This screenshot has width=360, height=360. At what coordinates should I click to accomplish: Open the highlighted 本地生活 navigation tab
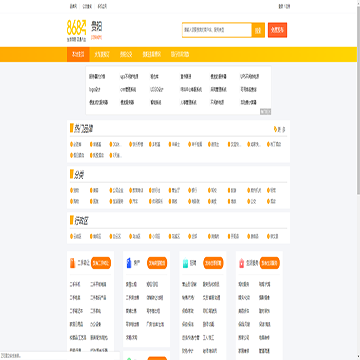pos(78,54)
